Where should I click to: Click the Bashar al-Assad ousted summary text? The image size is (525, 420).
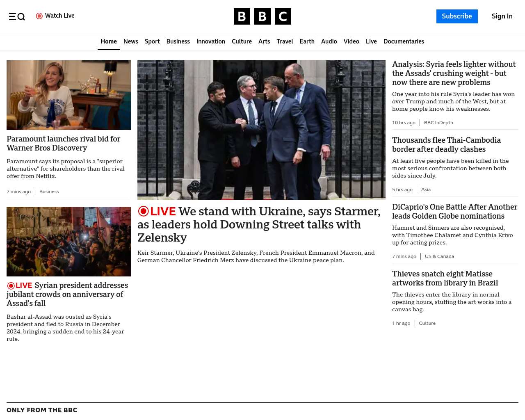click(x=65, y=328)
